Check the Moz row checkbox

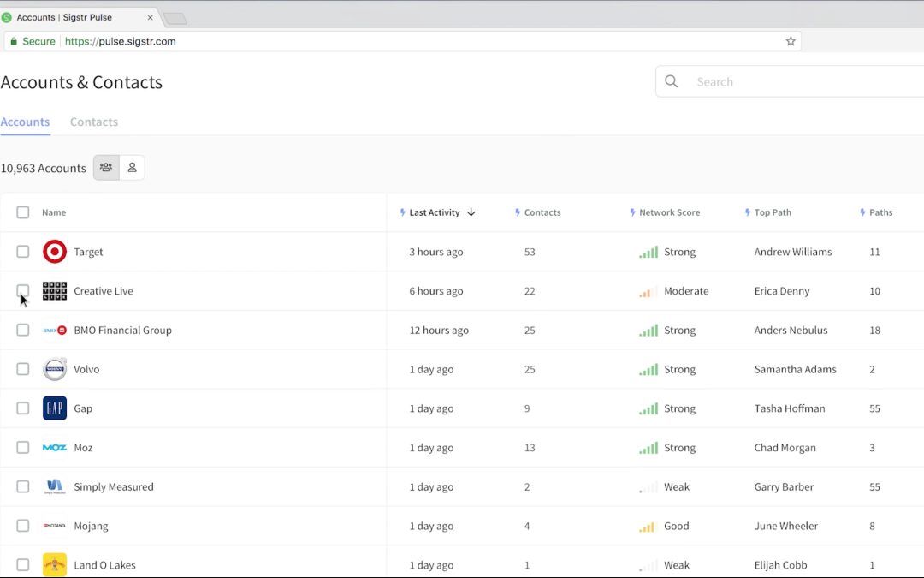coord(22,448)
